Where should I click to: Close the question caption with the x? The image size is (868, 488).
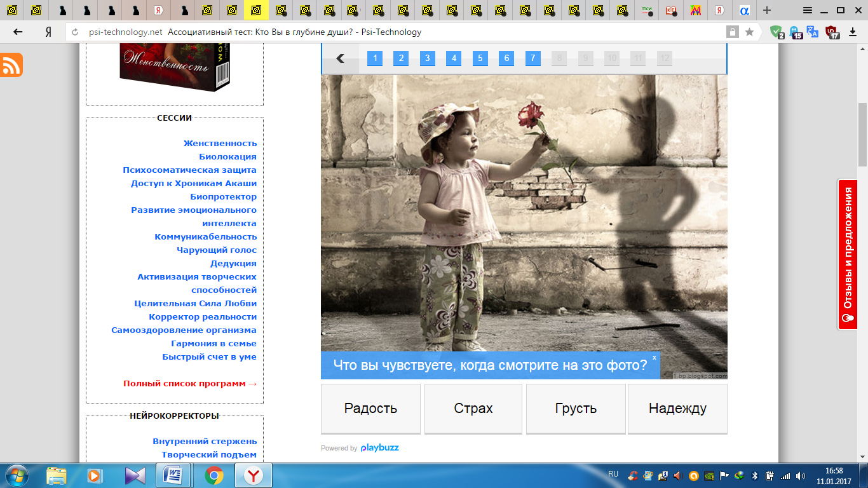[x=654, y=358]
